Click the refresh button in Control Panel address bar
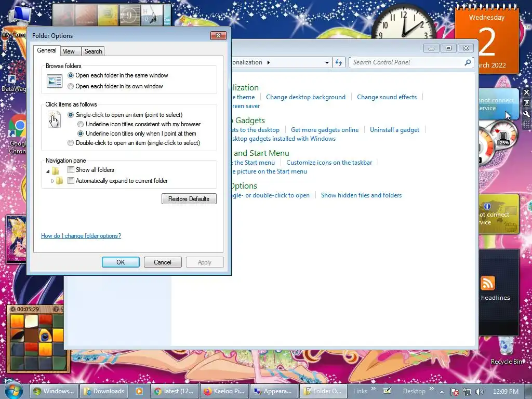The image size is (532, 399). pos(339,62)
